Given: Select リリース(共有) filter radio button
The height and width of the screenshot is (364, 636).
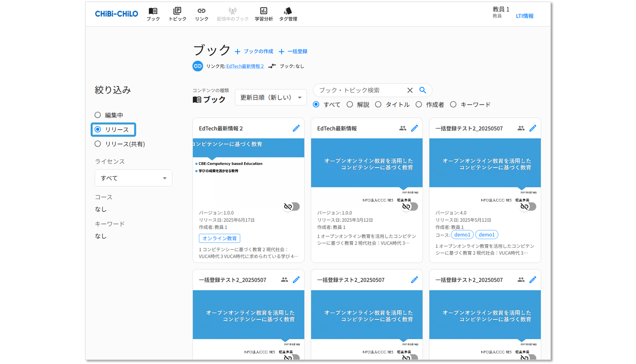Looking at the screenshot, I should pyautogui.click(x=98, y=144).
